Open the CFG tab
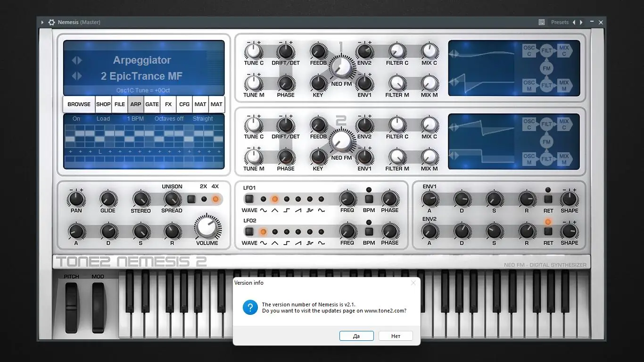Image resolution: width=644 pixels, height=362 pixels. click(184, 104)
